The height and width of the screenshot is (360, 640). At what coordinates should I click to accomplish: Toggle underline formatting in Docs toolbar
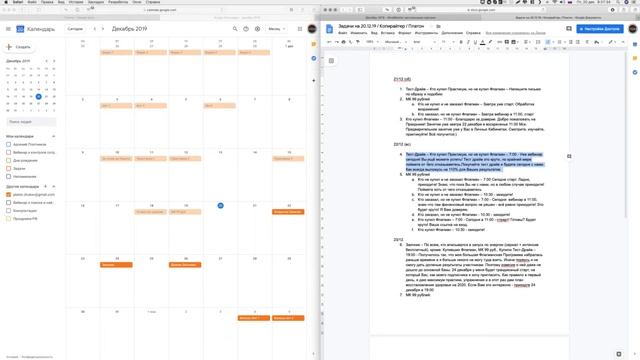pos(475,42)
